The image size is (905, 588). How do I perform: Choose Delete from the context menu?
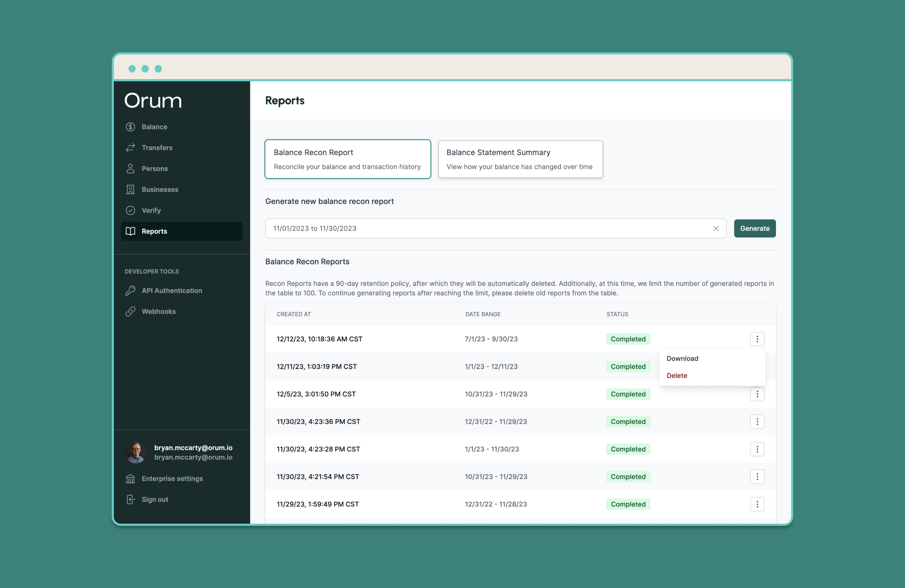pos(677,376)
